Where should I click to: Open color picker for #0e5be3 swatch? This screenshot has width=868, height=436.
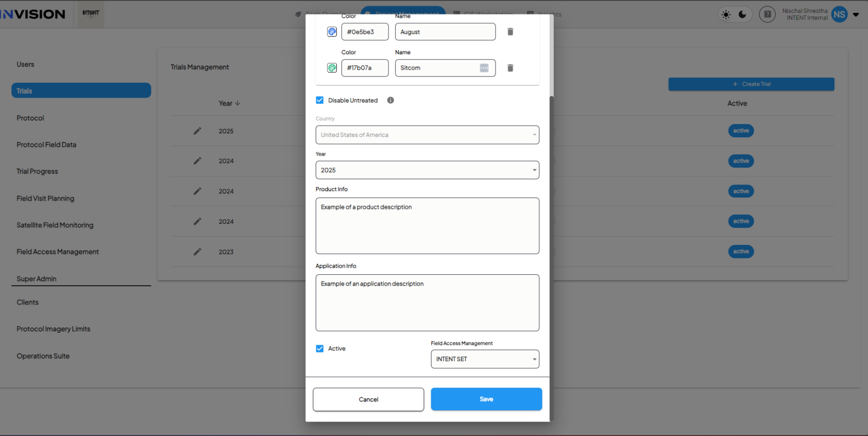pos(332,32)
